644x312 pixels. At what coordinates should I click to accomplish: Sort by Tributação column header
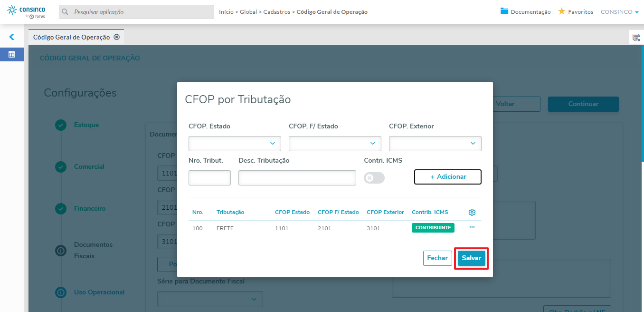[230, 212]
